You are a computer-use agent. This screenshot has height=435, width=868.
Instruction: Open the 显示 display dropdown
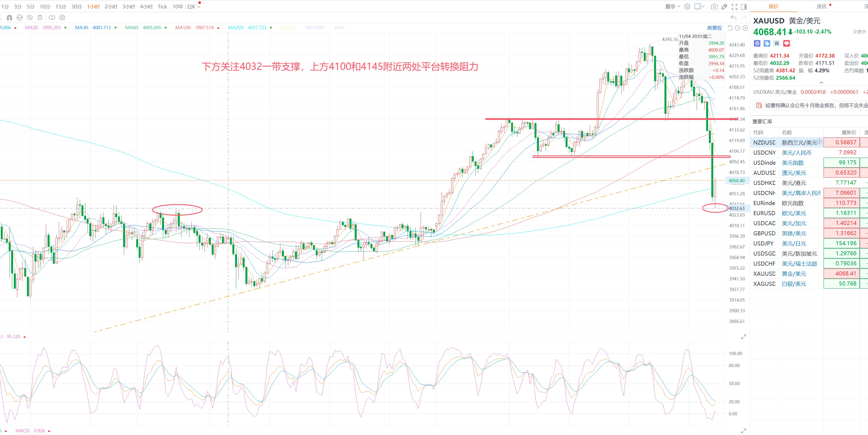[673, 7]
